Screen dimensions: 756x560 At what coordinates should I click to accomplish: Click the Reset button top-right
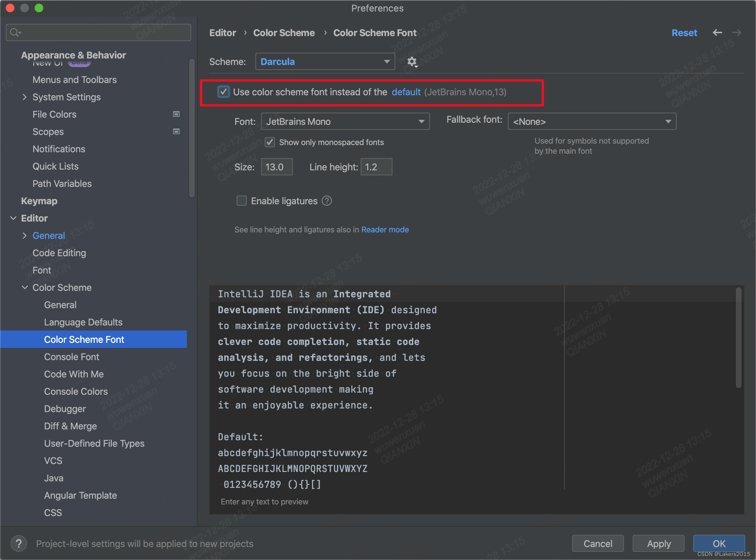coord(684,32)
